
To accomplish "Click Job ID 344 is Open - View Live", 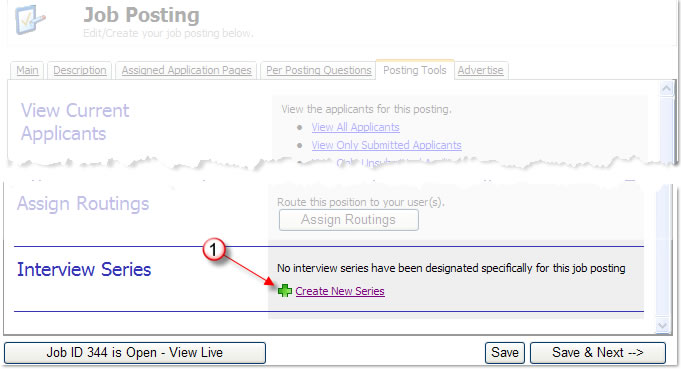I will (135, 353).
